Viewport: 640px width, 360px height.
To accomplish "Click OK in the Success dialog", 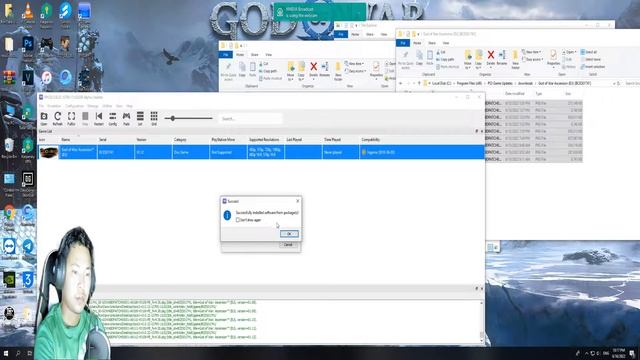I will (289, 234).
